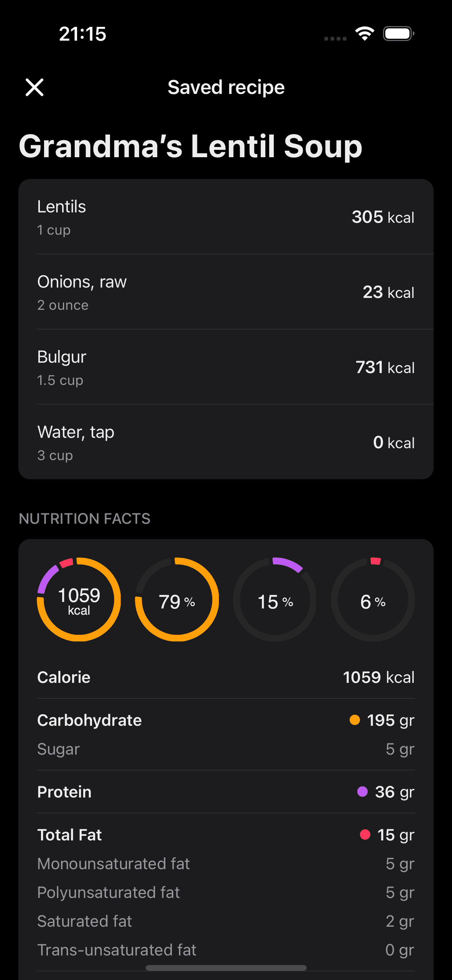Tap the Grandma's Lentil Soup title
Image resolution: width=452 pixels, height=980 pixels.
pyautogui.click(x=191, y=146)
